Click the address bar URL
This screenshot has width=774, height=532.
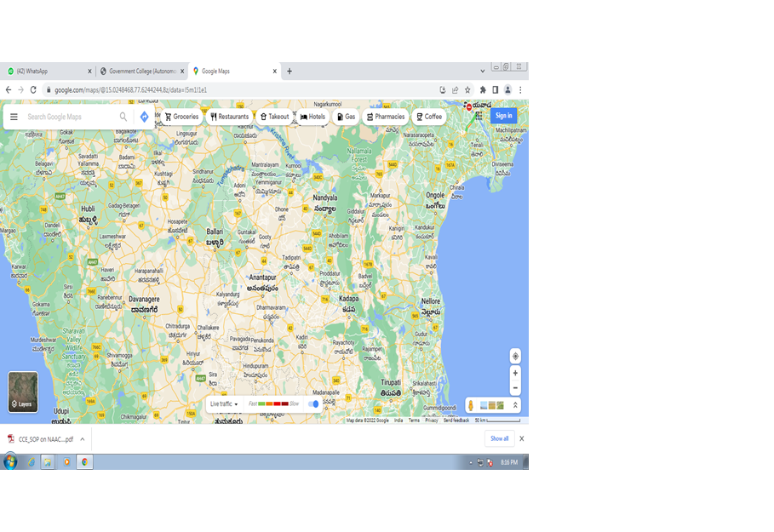pyautogui.click(x=131, y=90)
